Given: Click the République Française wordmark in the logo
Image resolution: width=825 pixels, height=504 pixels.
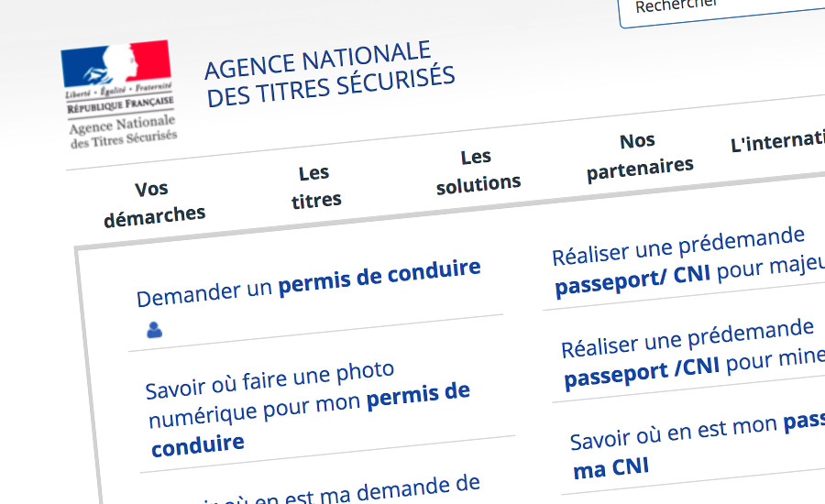Looking at the screenshot, I should 120,104.
